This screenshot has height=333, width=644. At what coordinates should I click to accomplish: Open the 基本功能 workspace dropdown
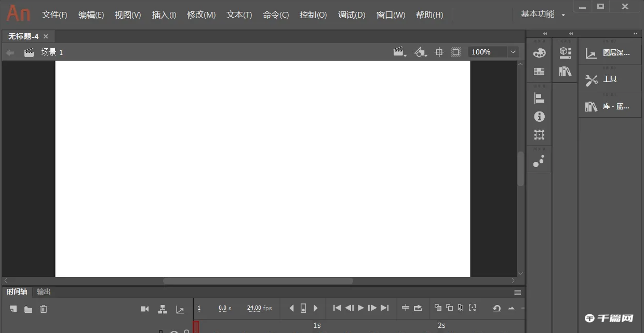[x=542, y=14]
